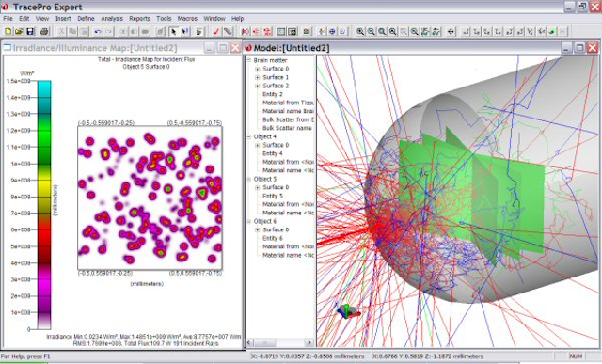This screenshot has height=364, width=602.
Task: Select the Entity 4 tree item
Action: pyautogui.click(x=272, y=153)
